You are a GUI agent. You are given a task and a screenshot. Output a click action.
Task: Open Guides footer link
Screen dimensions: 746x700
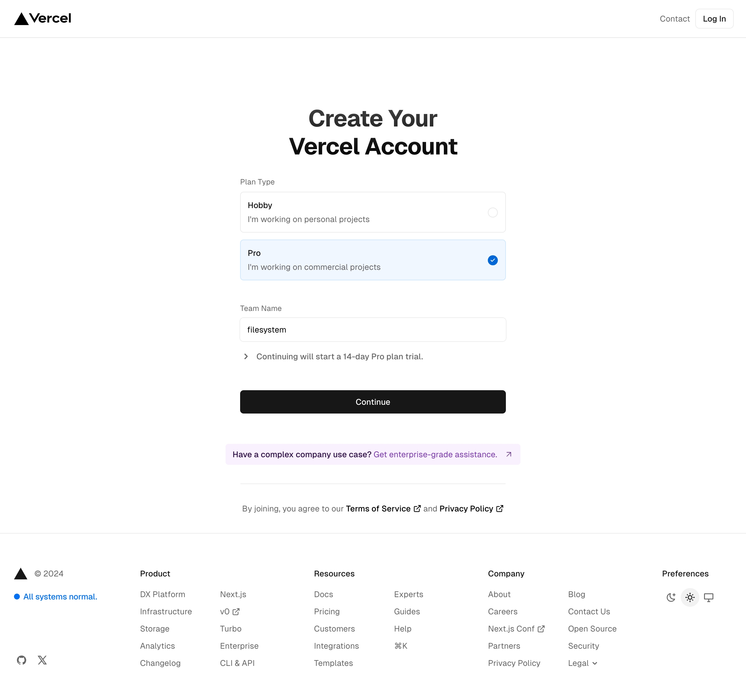point(407,612)
